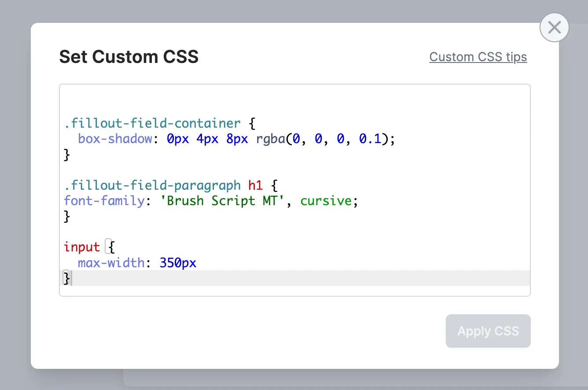This screenshot has width=588, height=390.
Task: Click the max-width property name
Action: click(111, 263)
